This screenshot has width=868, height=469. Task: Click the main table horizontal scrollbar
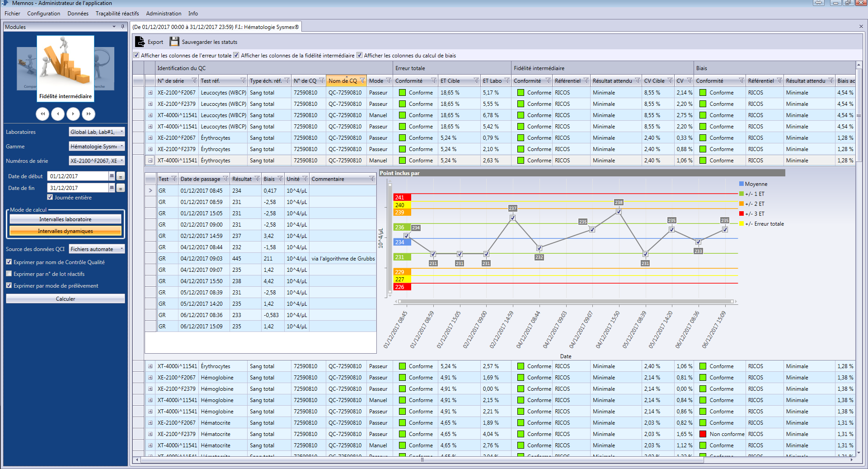coord(422,460)
